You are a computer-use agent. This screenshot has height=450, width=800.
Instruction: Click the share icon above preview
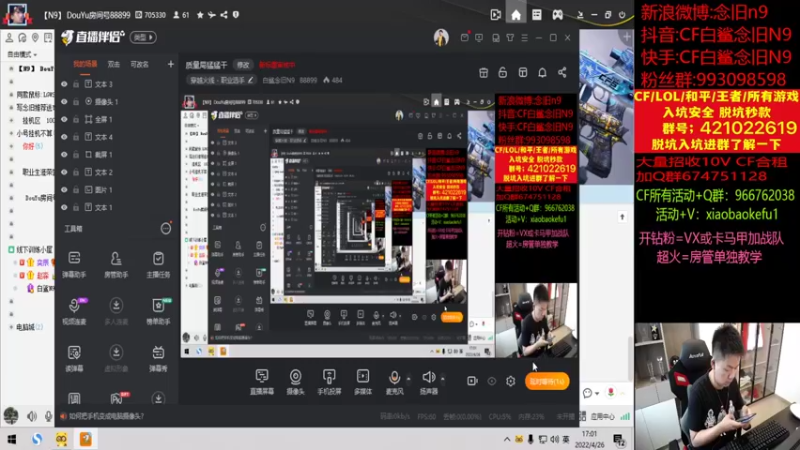point(562,73)
